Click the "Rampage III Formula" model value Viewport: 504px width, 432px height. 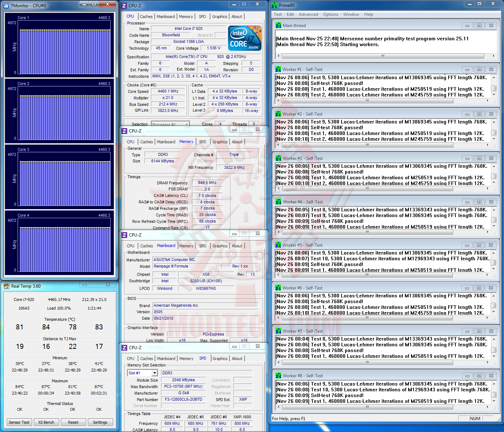[186, 266]
